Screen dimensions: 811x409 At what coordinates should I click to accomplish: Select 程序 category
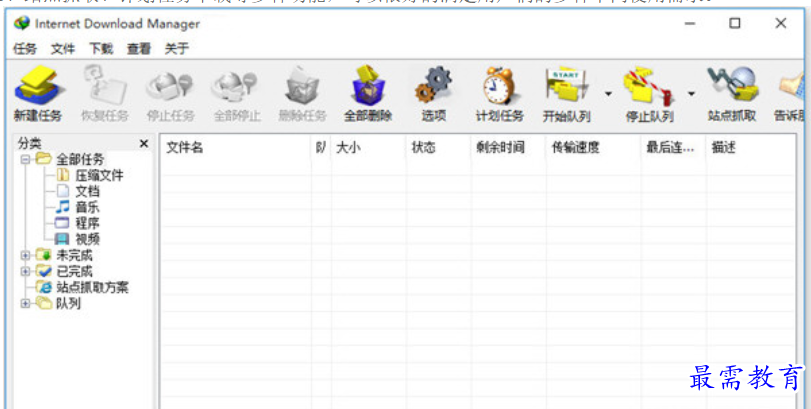[87, 223]
